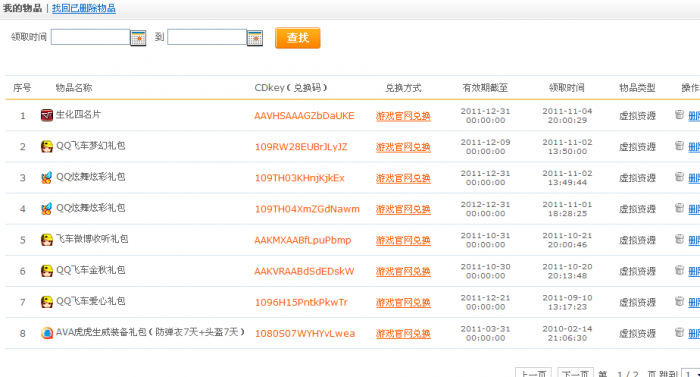Screen dimensions: 700x377
Task: Click delete link for QQ飞车梦幻礼包 row
Action: click(694, 147)
